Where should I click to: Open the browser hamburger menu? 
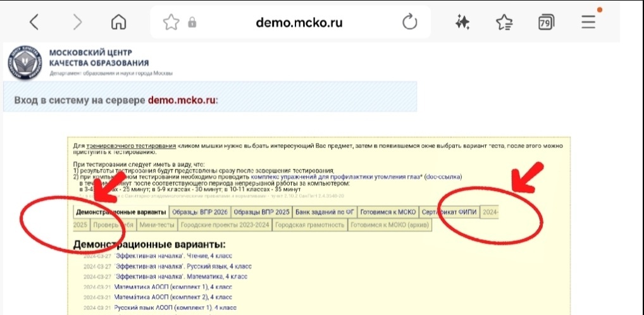(x=588, y=22)
